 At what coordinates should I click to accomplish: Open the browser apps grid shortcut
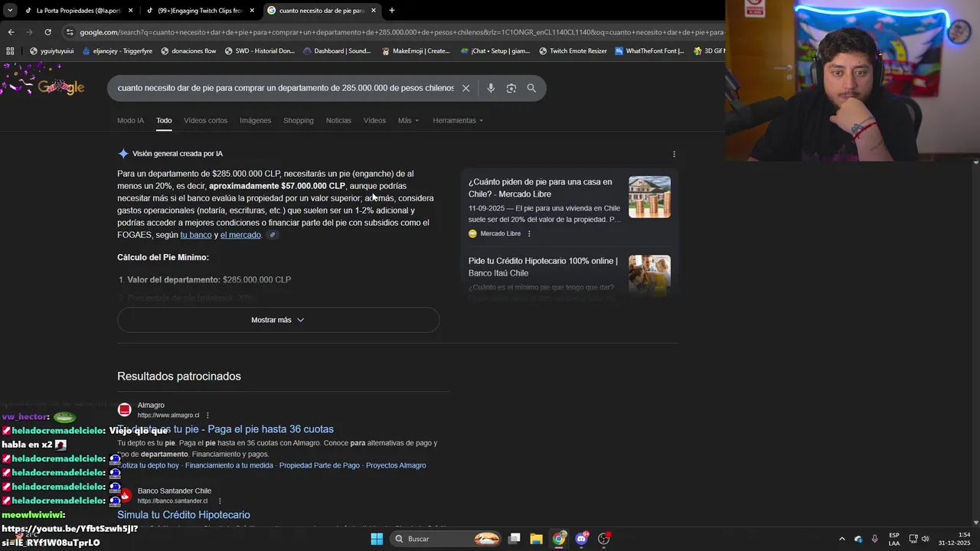(x=10, y=51)
